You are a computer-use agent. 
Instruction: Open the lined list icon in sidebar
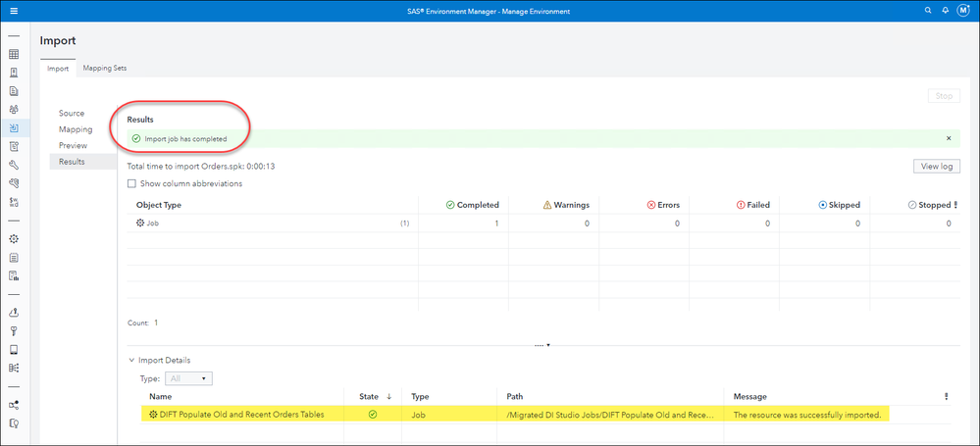coord(14,258)
